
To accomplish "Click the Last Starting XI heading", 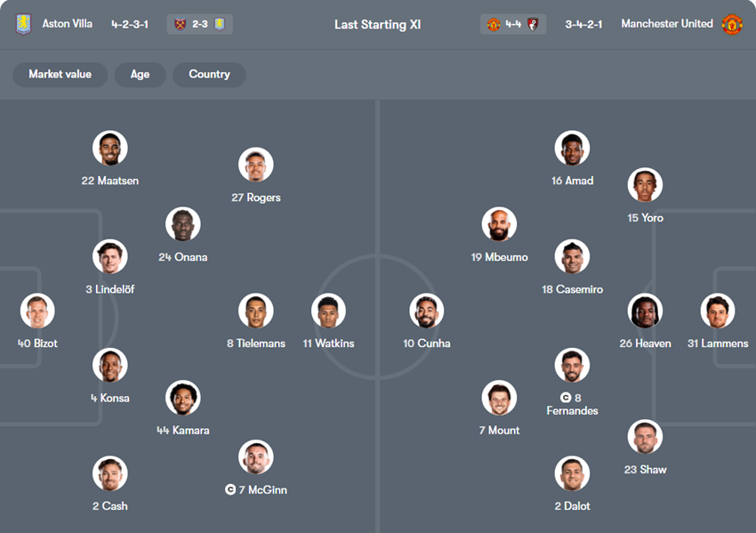I will coord(377,25).
